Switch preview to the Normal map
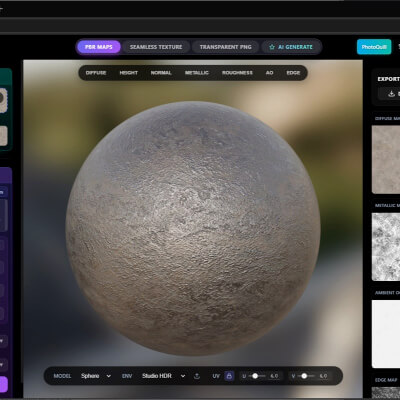Viewport: 400px width, 400px height. pyautogui.click(x=161, y=73)
